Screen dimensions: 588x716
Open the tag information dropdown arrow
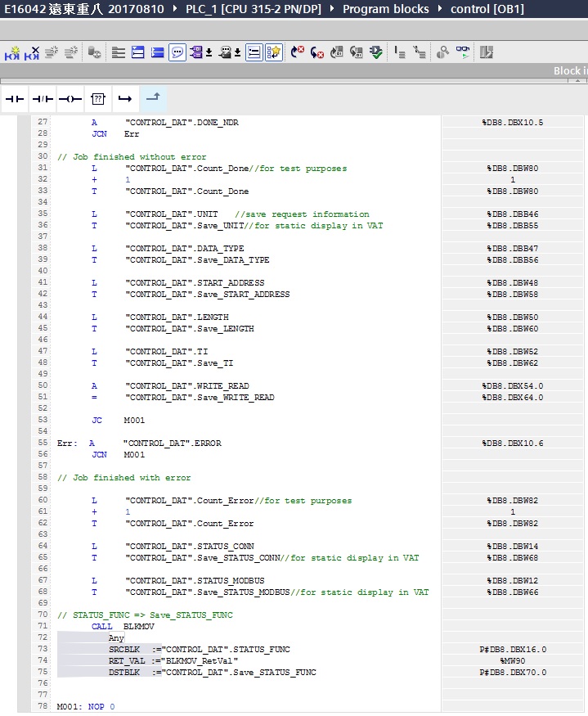[237, 52]
